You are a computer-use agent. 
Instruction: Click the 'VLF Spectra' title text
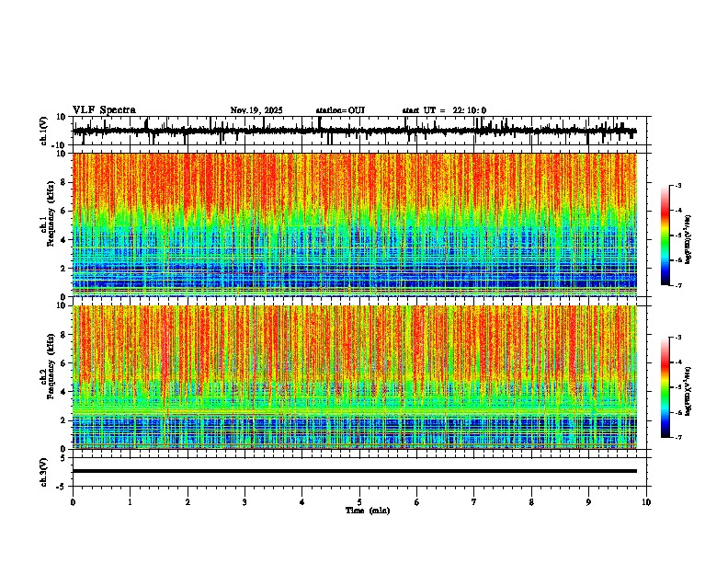(x=104, y=110)
